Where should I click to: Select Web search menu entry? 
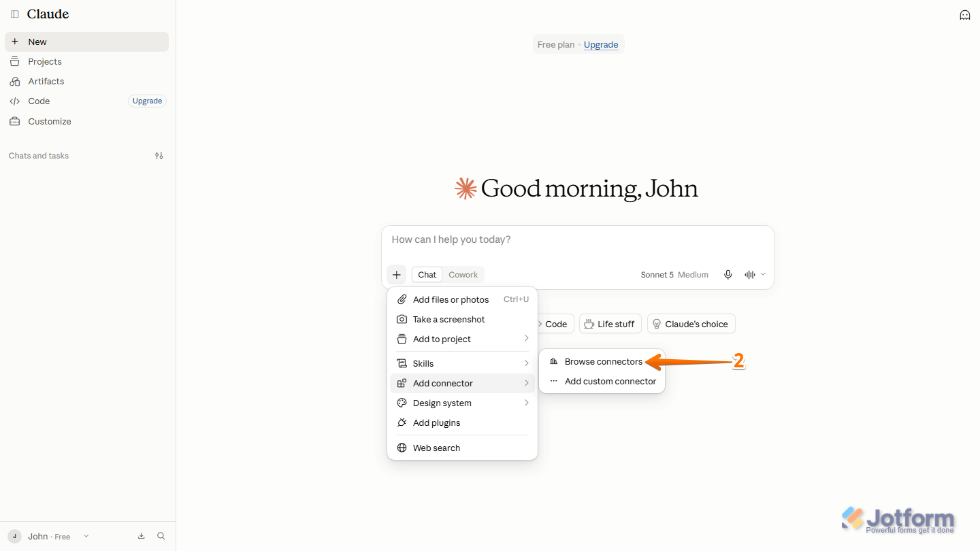click(x=462, y=448)
